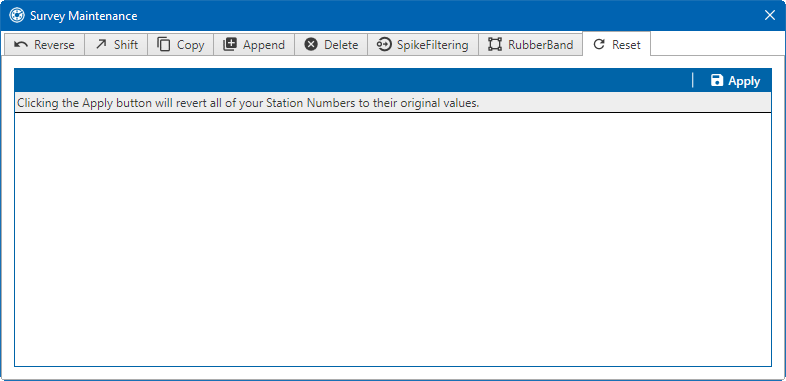Click the text about reverting Station Numbers
This screenshot has width=786, height=381.
pyautogui.click(x=248, y=103)
